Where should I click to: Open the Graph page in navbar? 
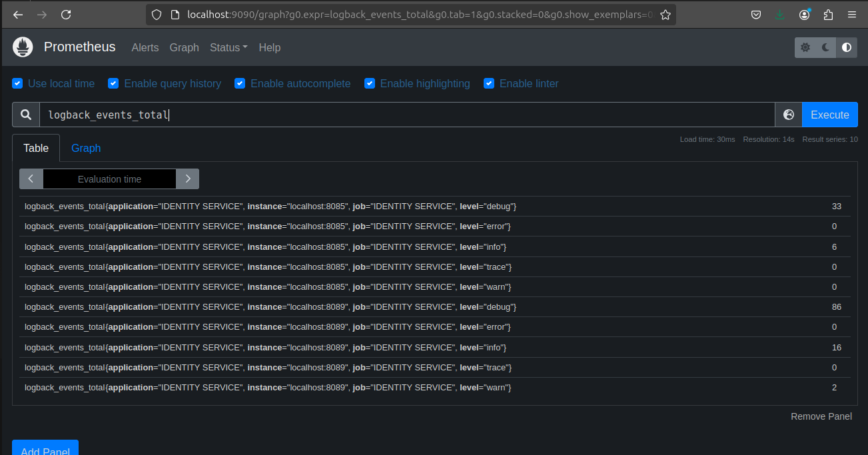185,47
